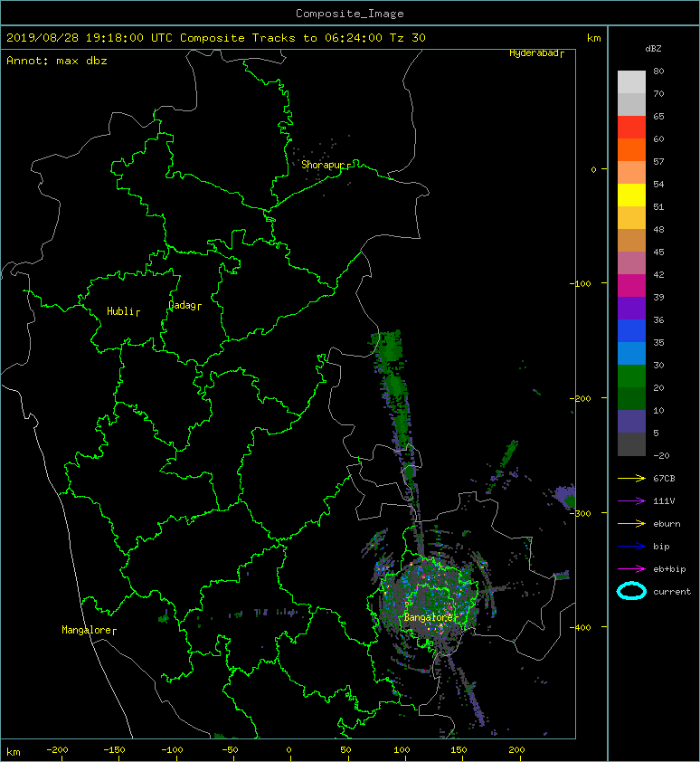This screenshot has width=700, height=762.
Task: Click the current legend label
Action: 672,592
